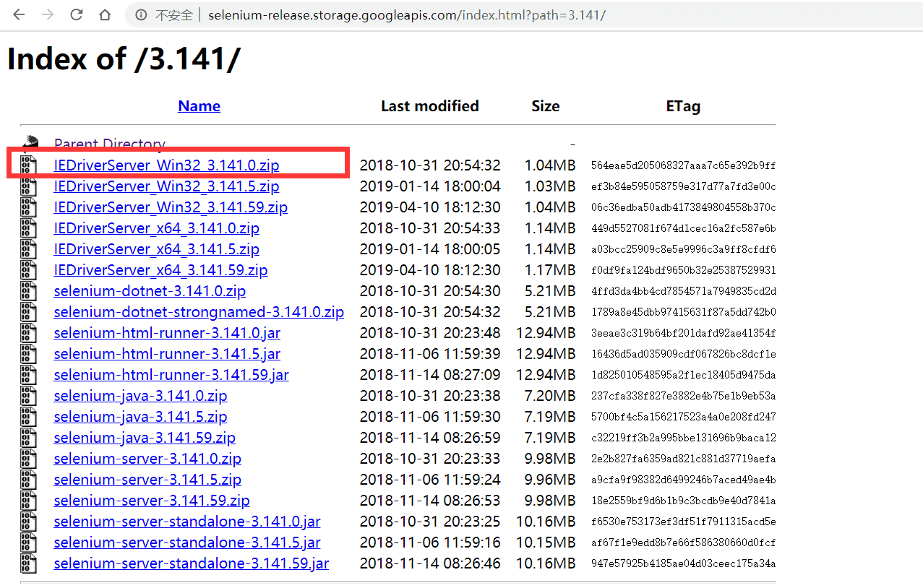Click file icon beside selenium-java-3.141.0.zip

[x=28, y=396]
